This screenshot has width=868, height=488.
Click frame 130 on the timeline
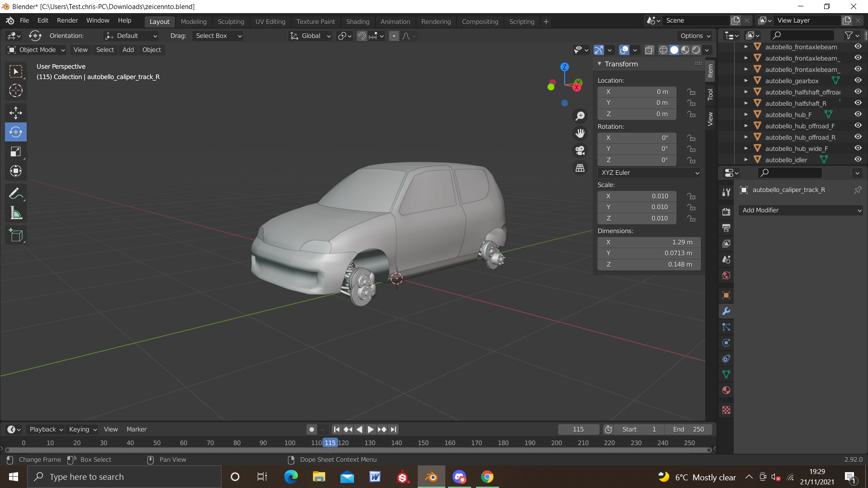pyautogui.click(x=370, y=443)
